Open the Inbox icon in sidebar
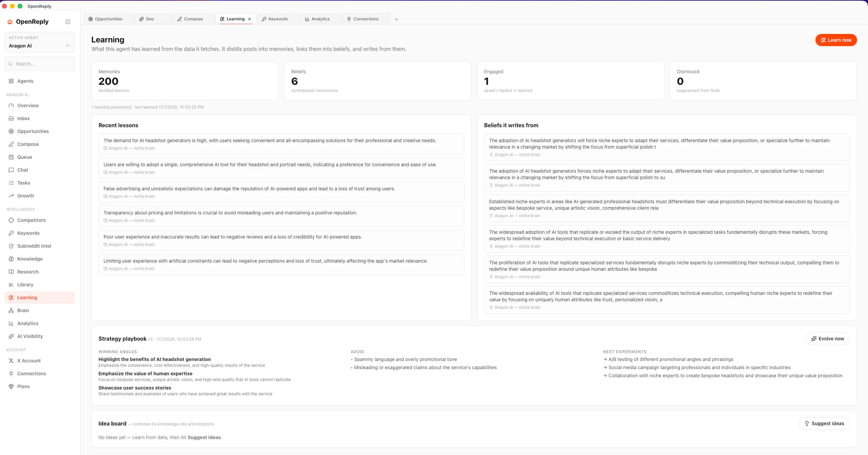The width and height of the screenshot is (868, 455). coord(11,118)
